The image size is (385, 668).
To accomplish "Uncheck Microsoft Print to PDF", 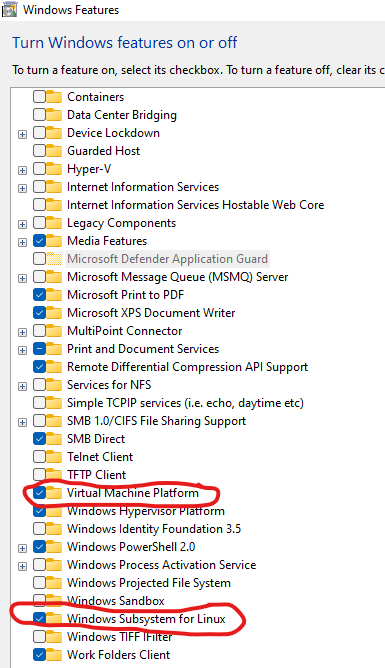I will tap(39, 295).
